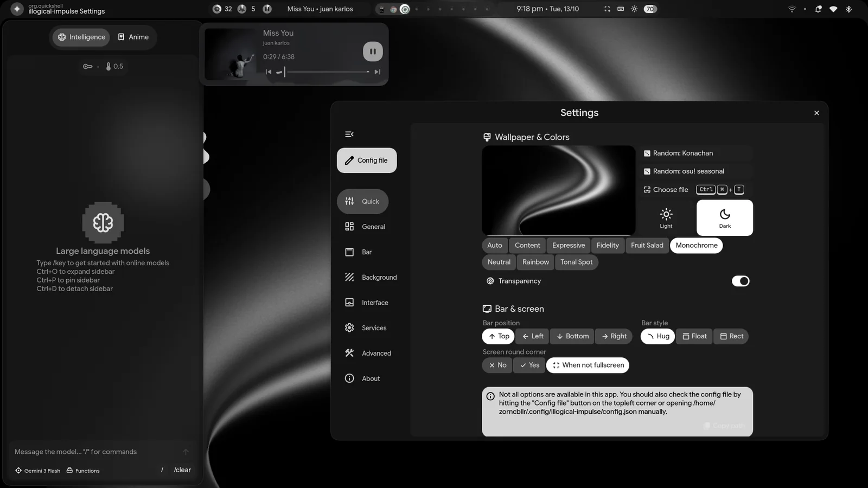The width and height of the screenshot is (868, 488).
Task: Click the region screenshot icon in top bar
Action: click(607, 9)
